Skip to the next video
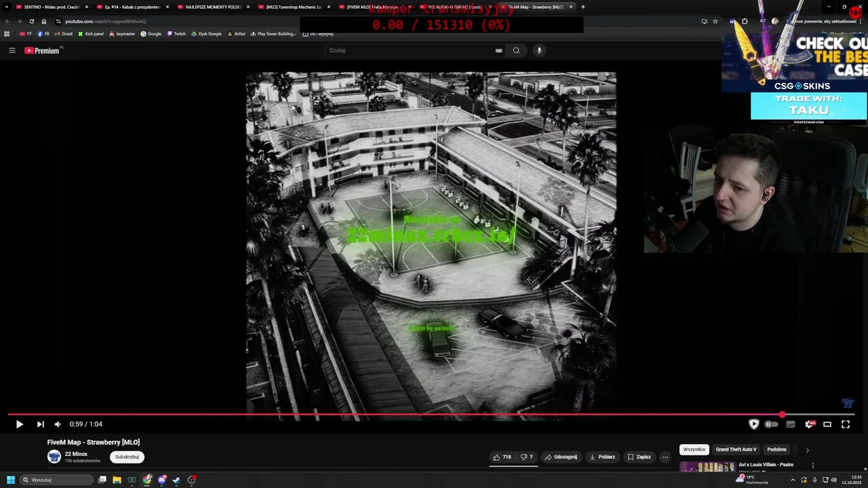The width and height of the screenshot is (868, 488). tap(40, 424)
